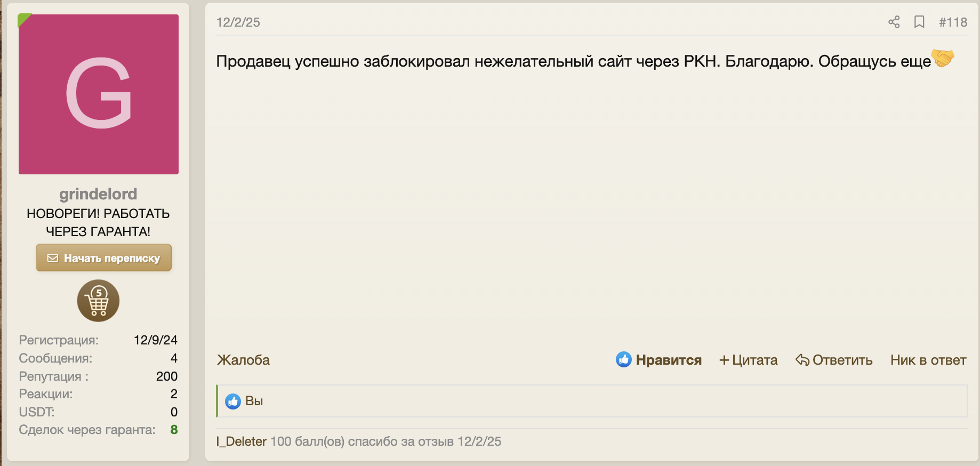Screen dimensions: 980x466
Task: Open the grindelord avatar thumbnail
Action: [98, 94]
